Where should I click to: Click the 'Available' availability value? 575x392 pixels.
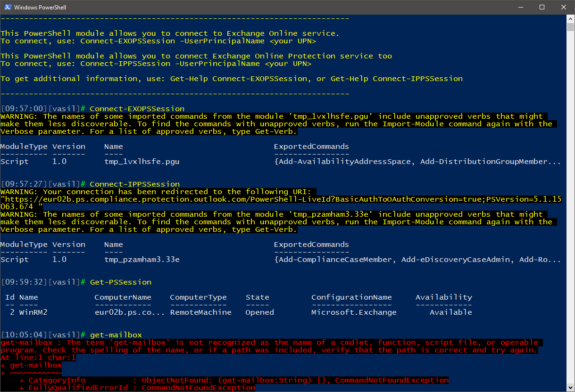click(450, 312)
